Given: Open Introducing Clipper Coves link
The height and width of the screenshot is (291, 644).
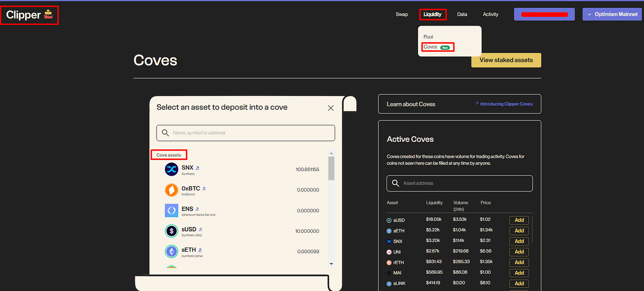Looking at the screenshot, I should click(503, 104).
